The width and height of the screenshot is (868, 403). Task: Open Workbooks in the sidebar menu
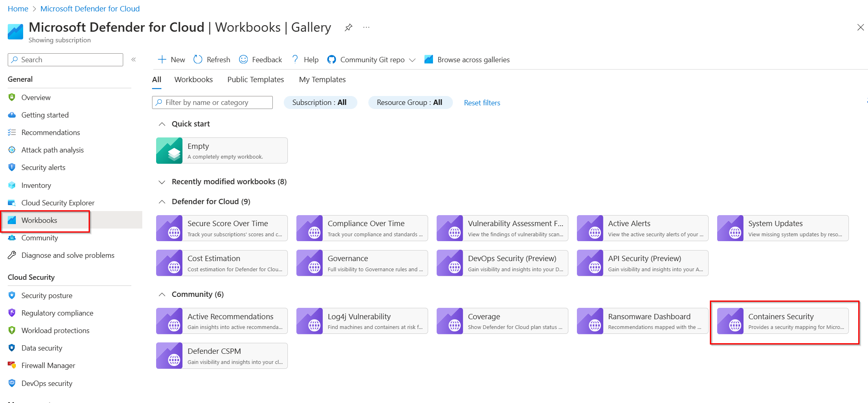(71, 220)
